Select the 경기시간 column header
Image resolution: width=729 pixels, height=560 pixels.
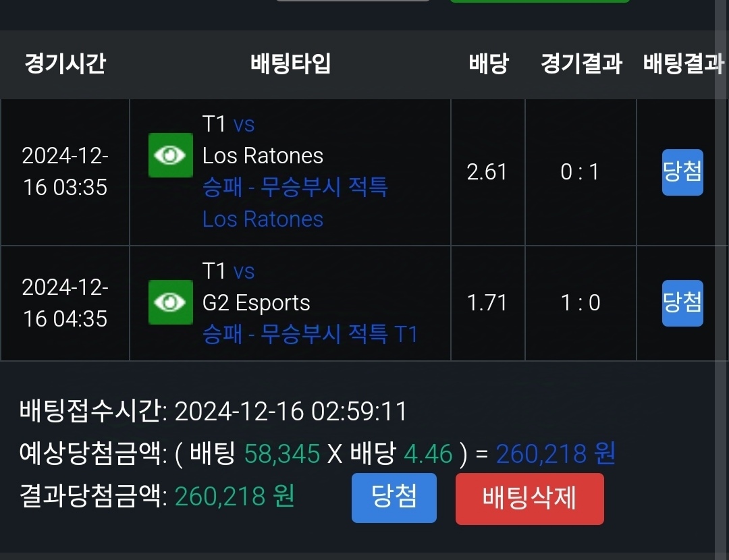[x=65, y=64]
